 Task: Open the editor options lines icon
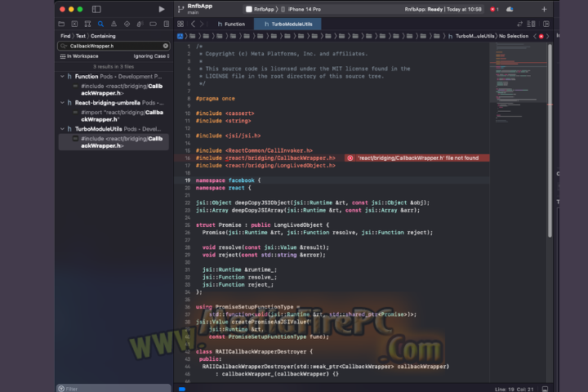click(x=532, y=24)
